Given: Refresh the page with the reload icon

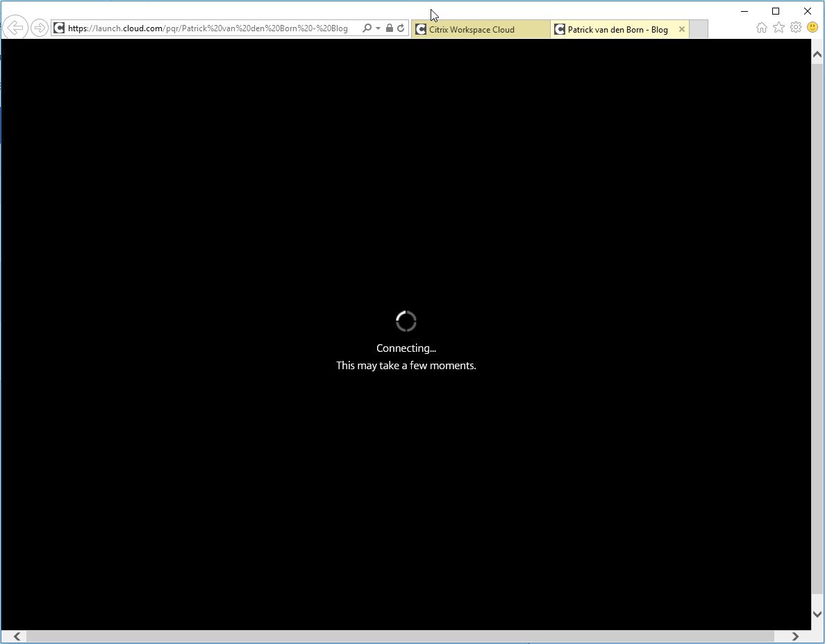Looking at the screenshot, I should [x=401, y=28].
